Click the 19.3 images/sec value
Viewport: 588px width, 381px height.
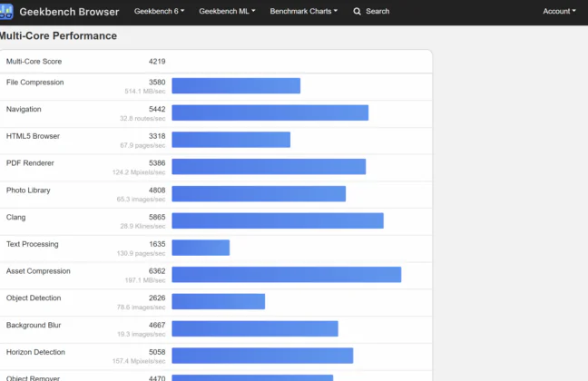141,334
